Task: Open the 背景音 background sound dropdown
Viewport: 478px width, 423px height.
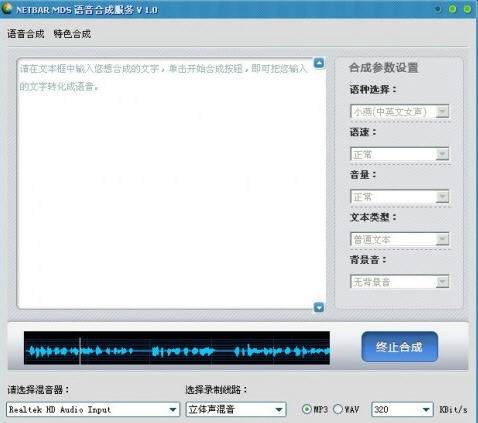Action: pos(400,282)
